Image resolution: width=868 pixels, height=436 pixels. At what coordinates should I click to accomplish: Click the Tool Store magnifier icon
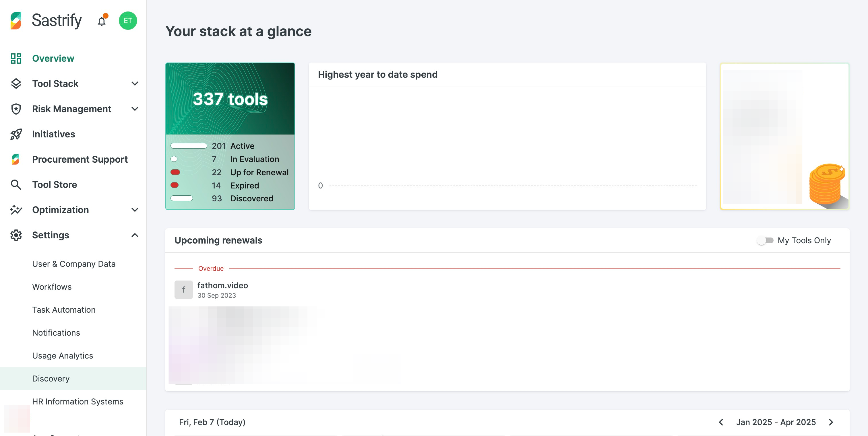tap(16, 184)
